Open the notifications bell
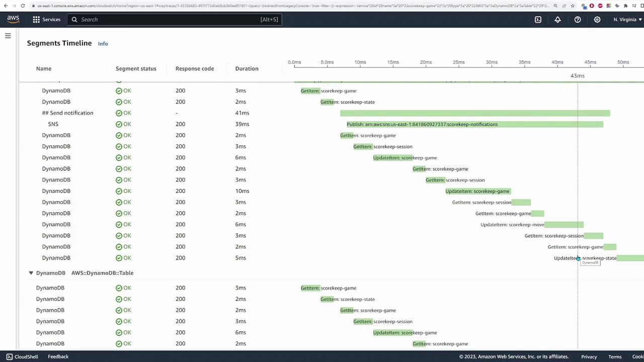644x362 pixels. (557, 20)
